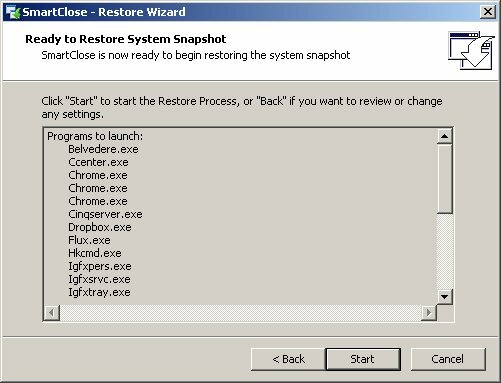Cancel the Restore Wizard
This screenshot has width=501, height=383.
click(448, 359)
